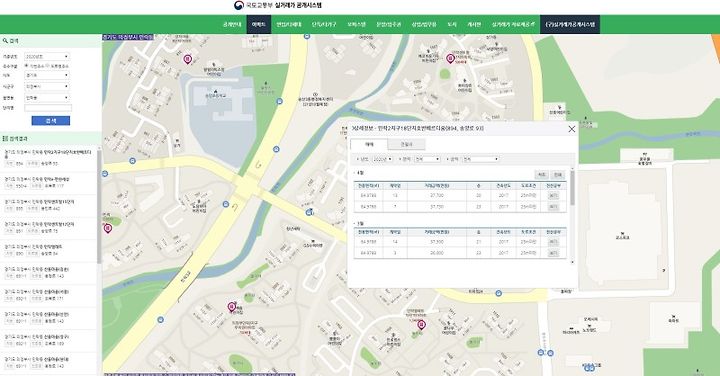This screenshot has width=720, height=376.
Task: Click the popup's vertical scrollbar thumb
Action: [572, 187]
